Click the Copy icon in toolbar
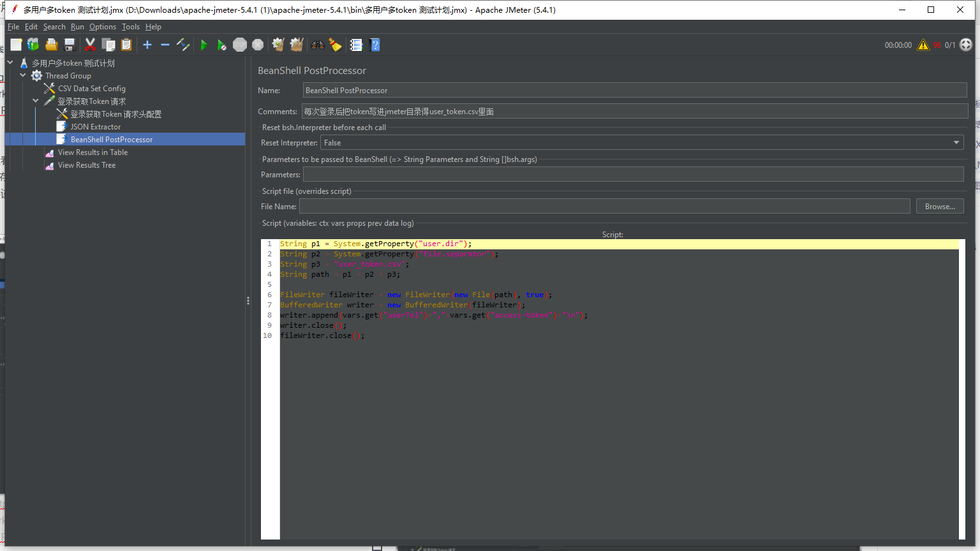The image size is (980, 551). [x=108, y=45]
